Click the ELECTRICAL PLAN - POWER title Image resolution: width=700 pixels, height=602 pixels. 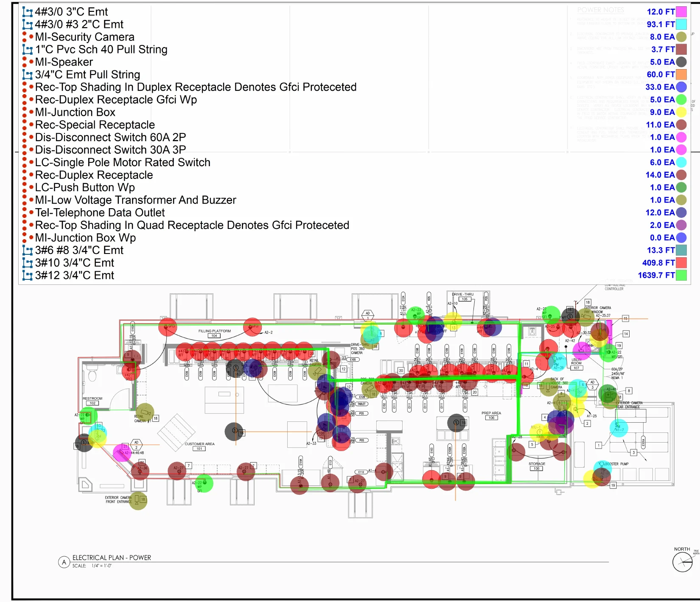tap(112, 558)
